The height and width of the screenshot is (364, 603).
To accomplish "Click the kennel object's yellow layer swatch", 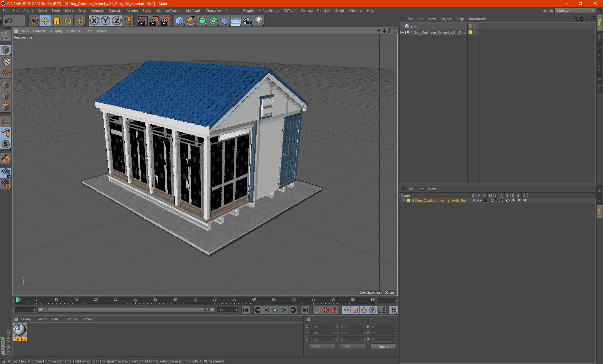I will coord(470,32).
